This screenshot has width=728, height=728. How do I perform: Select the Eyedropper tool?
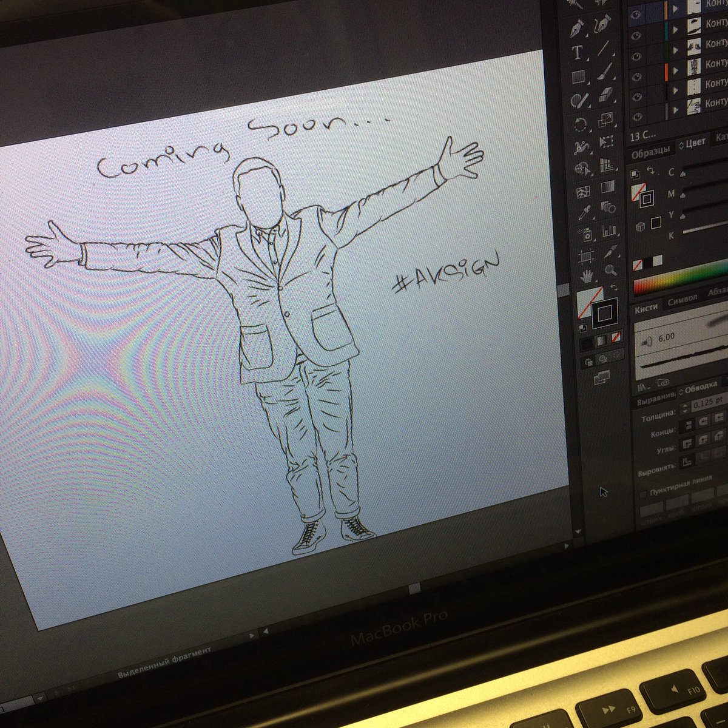pyautogui.click(x=584, y=212)
